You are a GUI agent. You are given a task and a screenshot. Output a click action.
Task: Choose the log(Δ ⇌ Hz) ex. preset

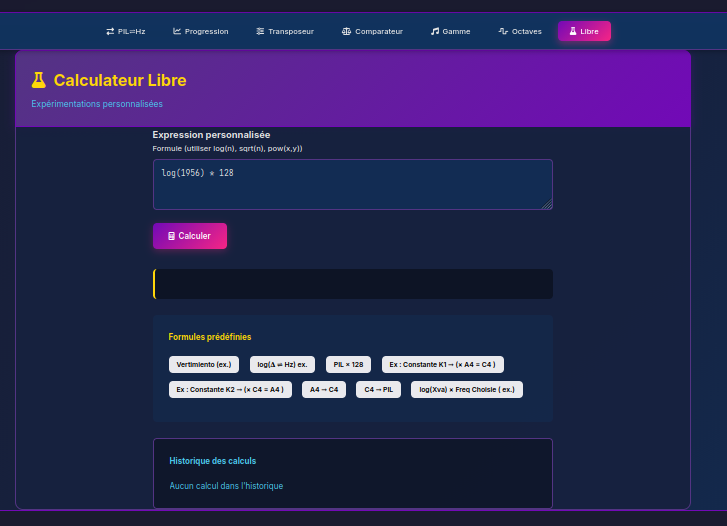(282, 364)
